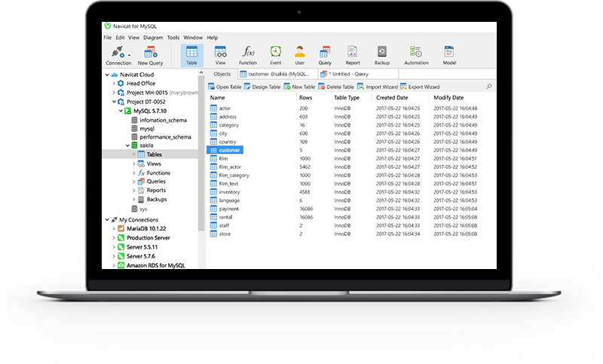This screenshot has width=603, height=364.
Task: Select the sys database
Action: tap(139, 209)
